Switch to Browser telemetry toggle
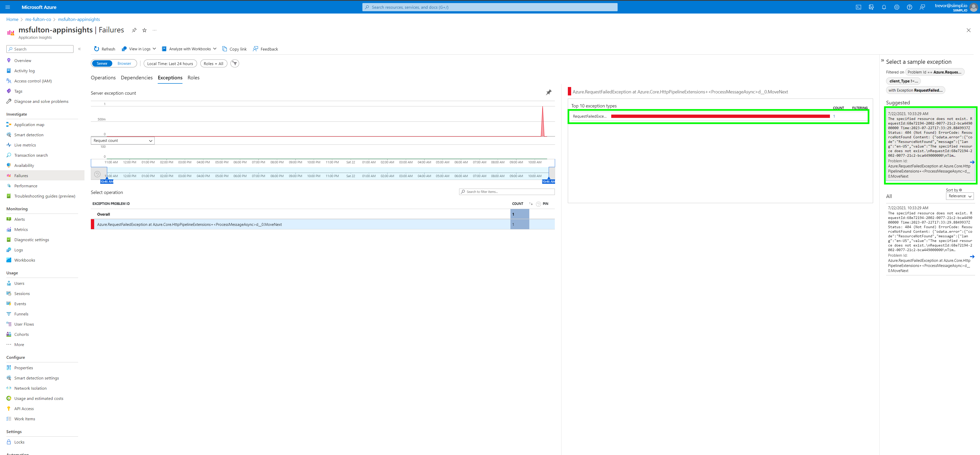 pos(124,64)
